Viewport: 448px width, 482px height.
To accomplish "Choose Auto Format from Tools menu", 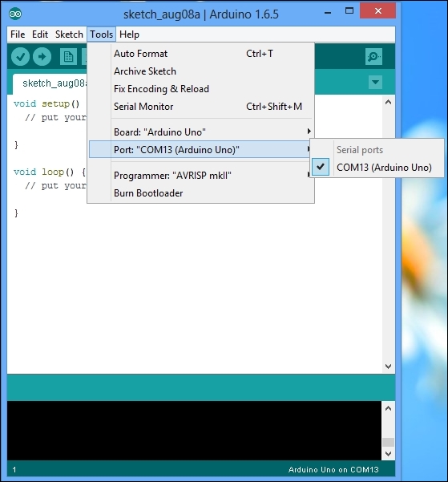I will (x=200, y=54).
